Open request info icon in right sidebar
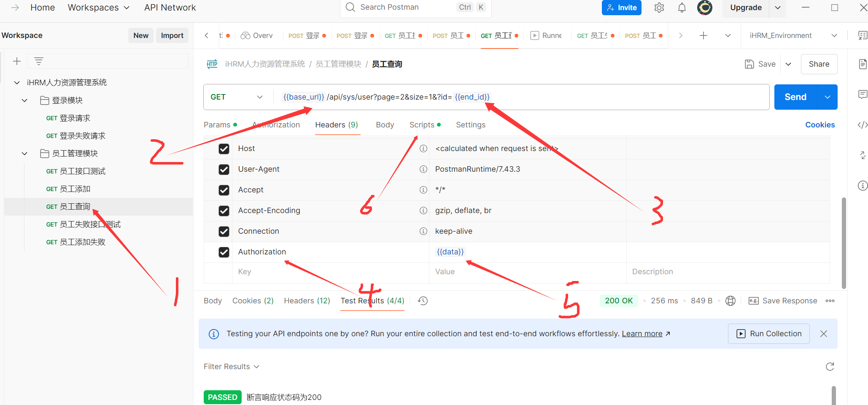 pyautogui.click(x=863, y=186)
